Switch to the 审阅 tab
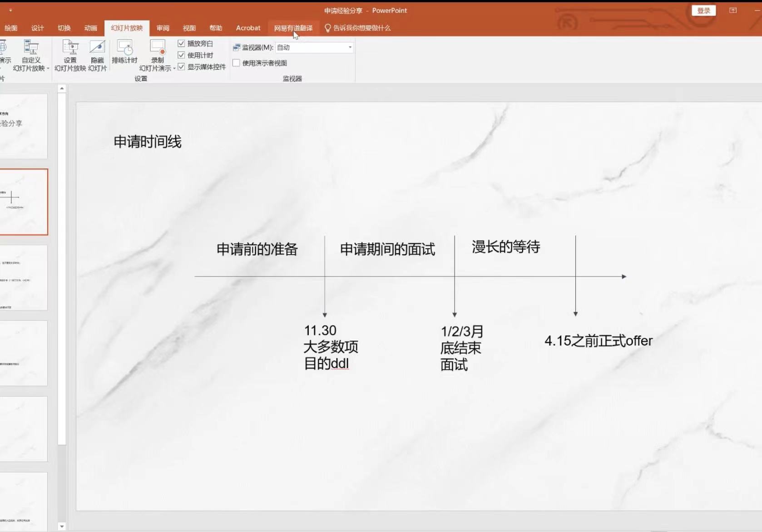Screen dimensions: 762x532 click(x=163, y=28)
